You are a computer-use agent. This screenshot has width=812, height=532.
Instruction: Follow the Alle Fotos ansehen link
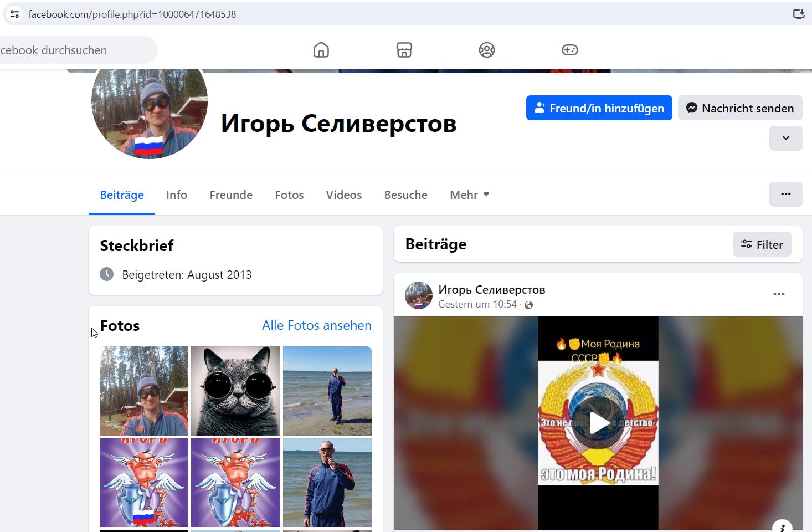[317, 325]
